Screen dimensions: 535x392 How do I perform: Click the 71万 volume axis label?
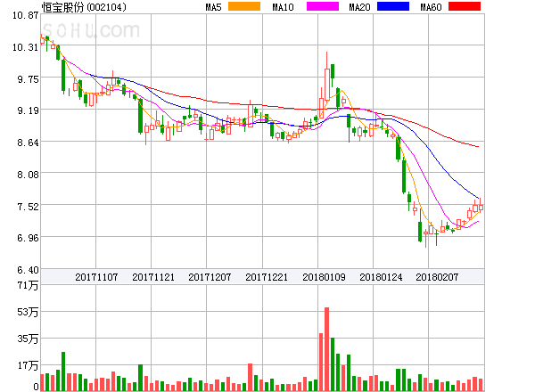[28, 285]
